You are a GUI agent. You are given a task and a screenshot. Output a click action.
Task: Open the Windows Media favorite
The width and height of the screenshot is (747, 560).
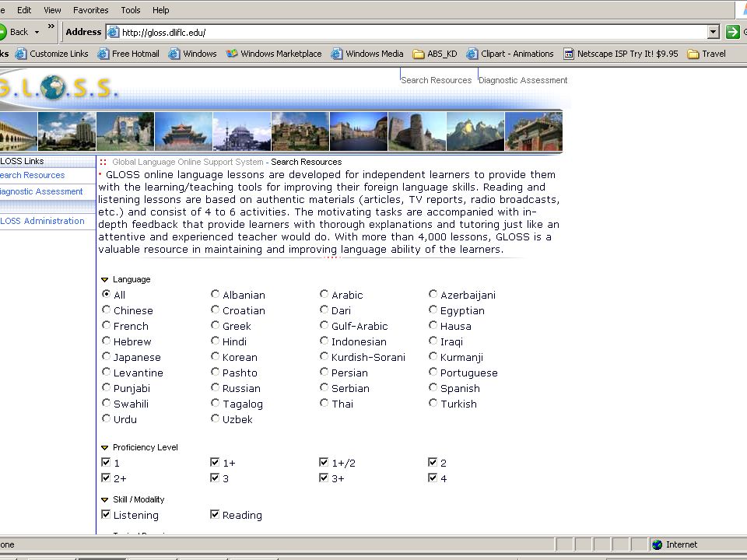368,54
